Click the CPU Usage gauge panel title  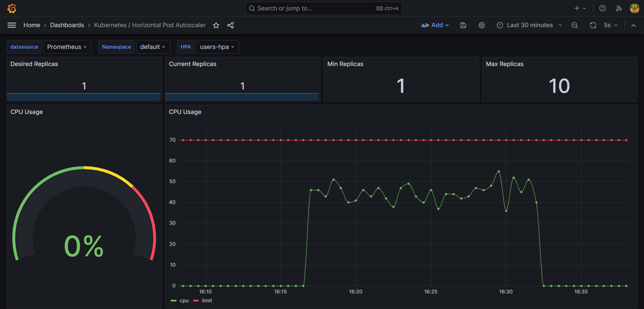coord(26,112)
